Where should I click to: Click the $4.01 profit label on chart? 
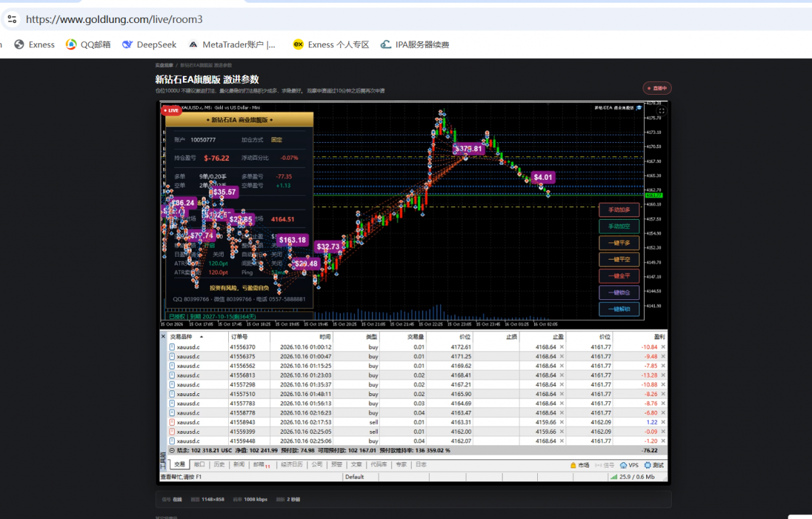coord(543,177)
